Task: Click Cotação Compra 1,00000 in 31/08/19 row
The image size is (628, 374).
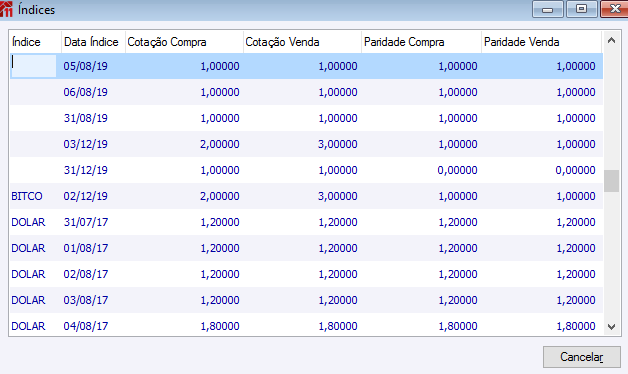Action: coord(220,118)
